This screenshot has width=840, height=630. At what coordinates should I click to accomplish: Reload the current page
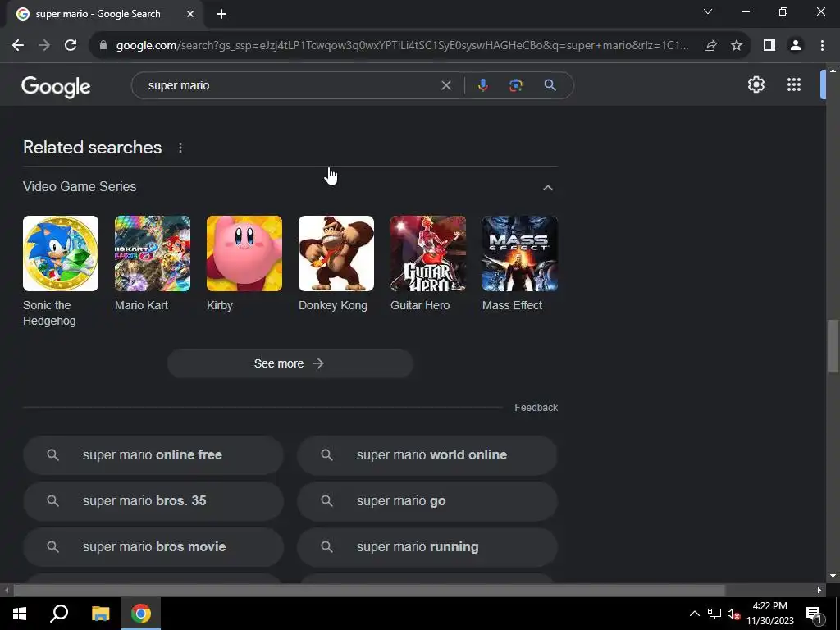pos(71,46)
